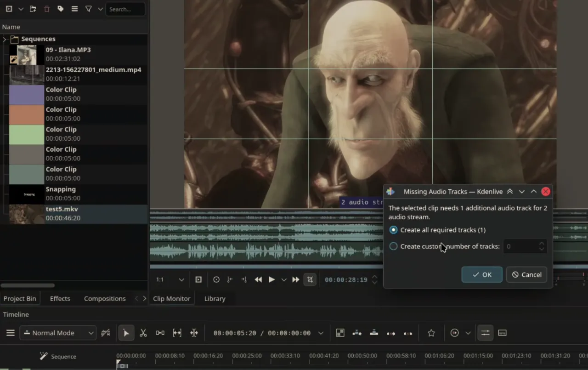This screenshot has width=588, height=370.
Task: Click the right tab-scroll arrow
Action: point(144,298)
